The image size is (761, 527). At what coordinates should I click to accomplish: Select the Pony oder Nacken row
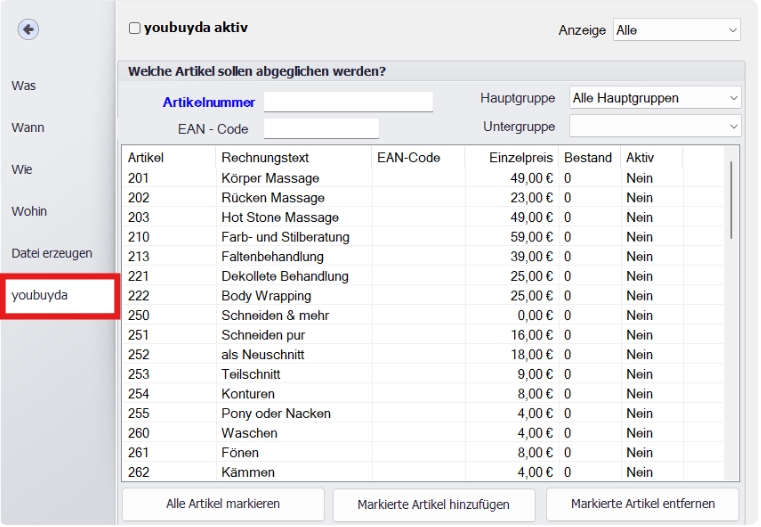(x=423, y=413)
